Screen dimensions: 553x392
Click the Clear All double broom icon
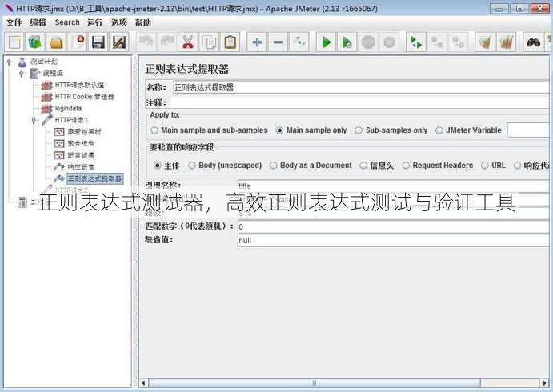coord(506,42)
